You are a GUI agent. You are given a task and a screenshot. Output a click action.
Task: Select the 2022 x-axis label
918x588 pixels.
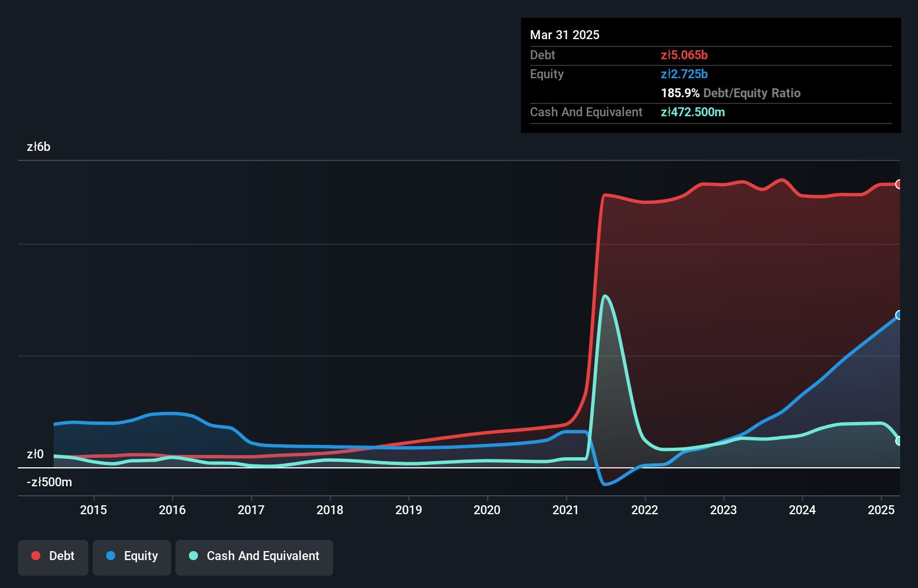coord(645,510)
